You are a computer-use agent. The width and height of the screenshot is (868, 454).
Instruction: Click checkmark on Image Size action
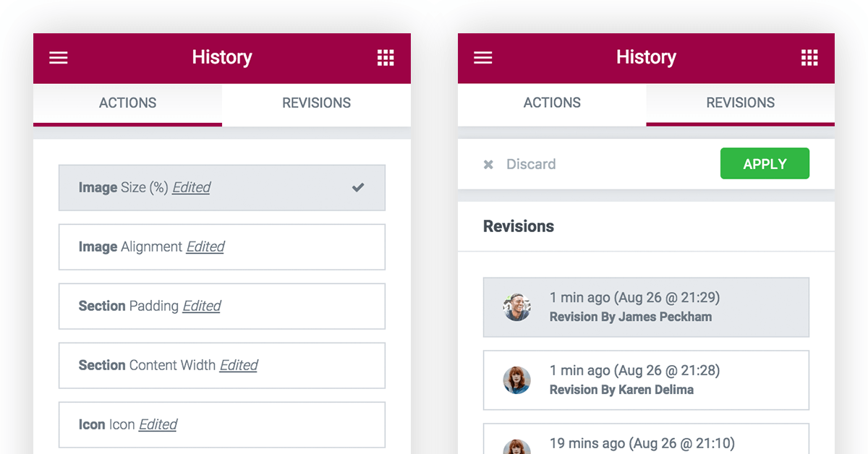(358, 187)
